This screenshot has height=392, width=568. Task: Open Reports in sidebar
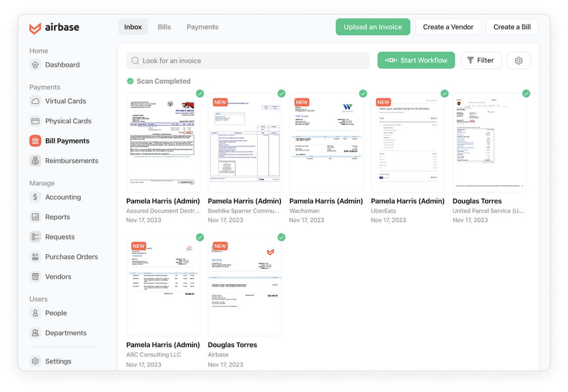(x=57, y=217)
